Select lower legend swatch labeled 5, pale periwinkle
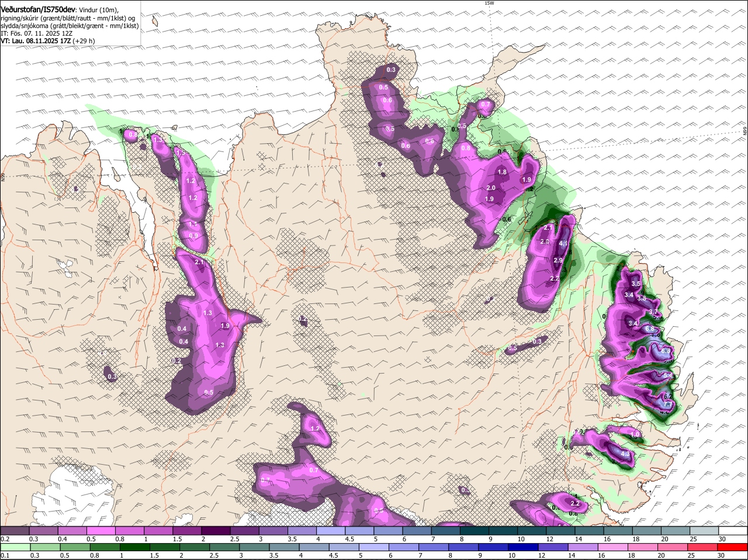The height and width of the screenshot is (560, 748). click(375, 547)
